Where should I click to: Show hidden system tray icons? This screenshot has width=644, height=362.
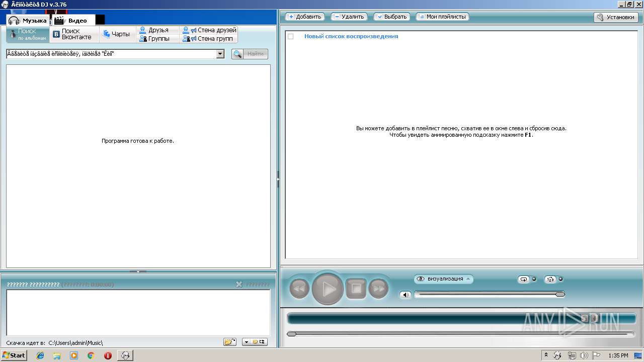[546, 355]
